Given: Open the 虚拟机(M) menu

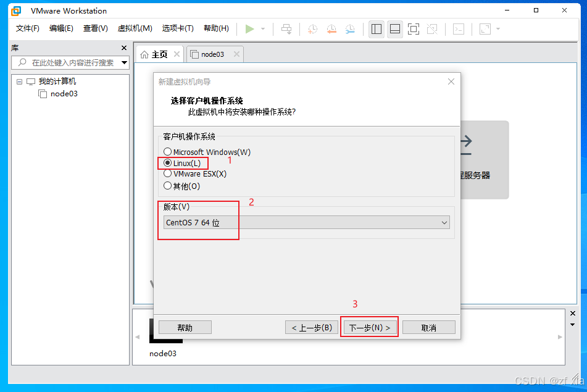Looking at the screenshot, I should (135, 28).
